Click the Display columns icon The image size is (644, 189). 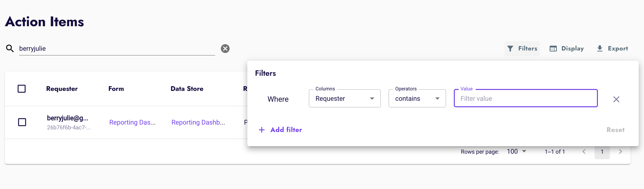point(553,48)
